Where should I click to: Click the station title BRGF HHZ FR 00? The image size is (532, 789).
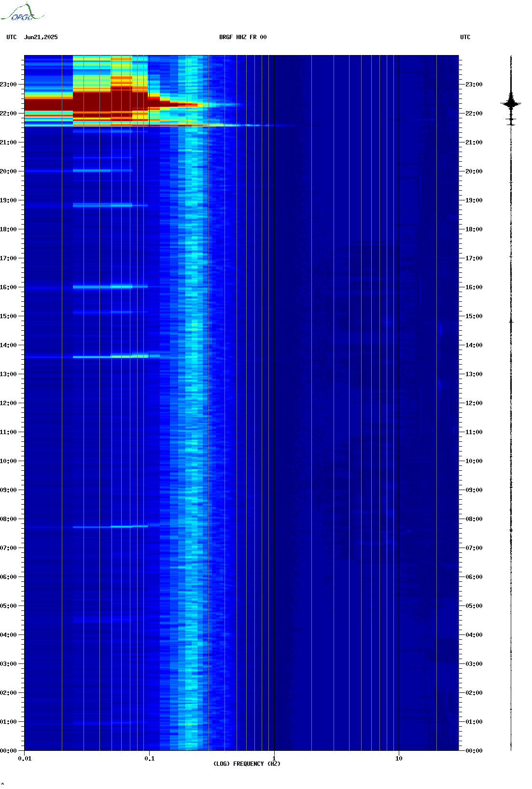243,37
